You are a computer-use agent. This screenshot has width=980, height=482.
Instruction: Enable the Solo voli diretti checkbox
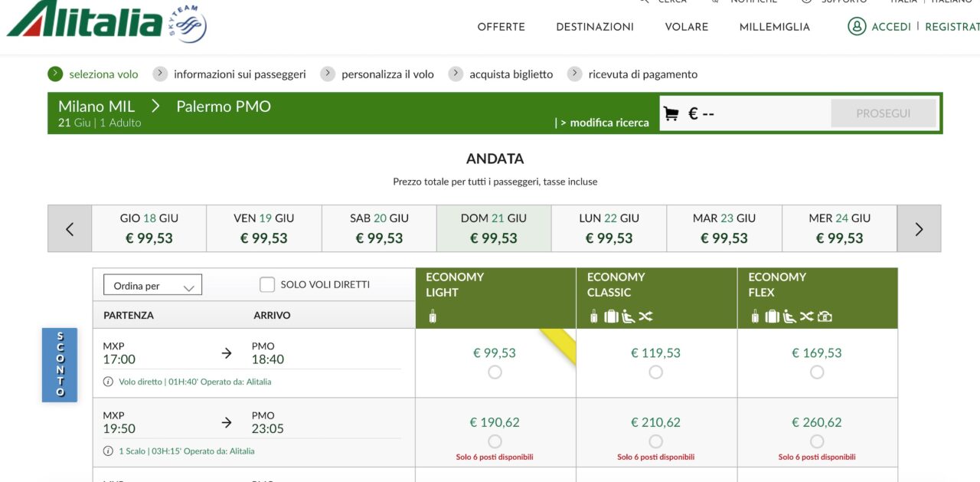coord(267,285)
